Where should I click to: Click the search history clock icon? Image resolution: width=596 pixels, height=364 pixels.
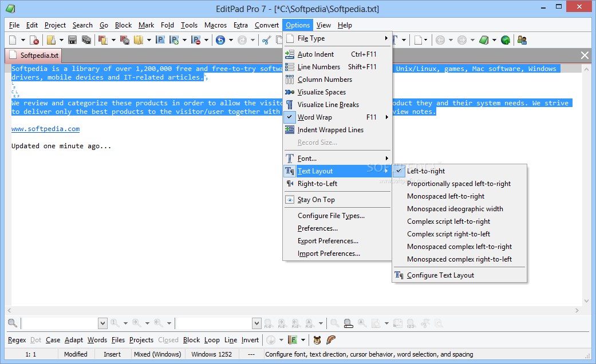(x=271, y=340)
